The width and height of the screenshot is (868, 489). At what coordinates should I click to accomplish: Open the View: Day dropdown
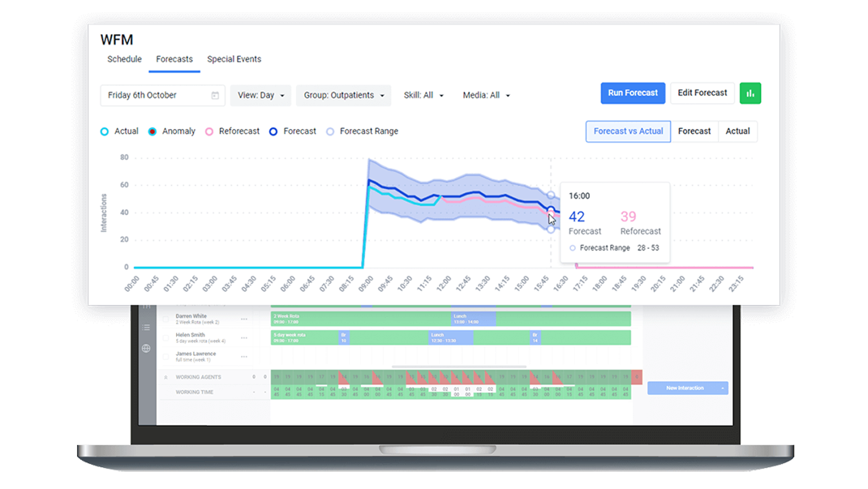[260, 95]
